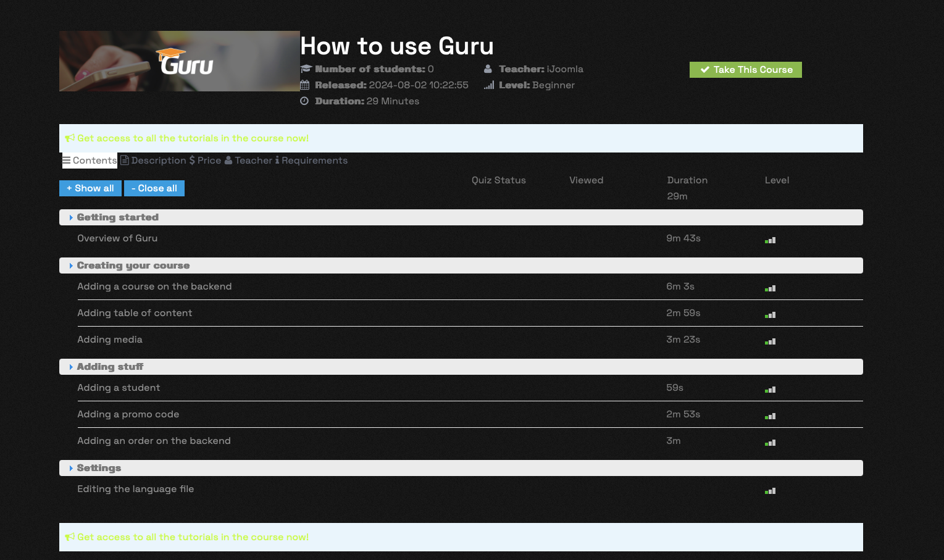Switch to the Description tab
Image resolution: width=944 pixels, height=560 pixels.
pos(153,161)
